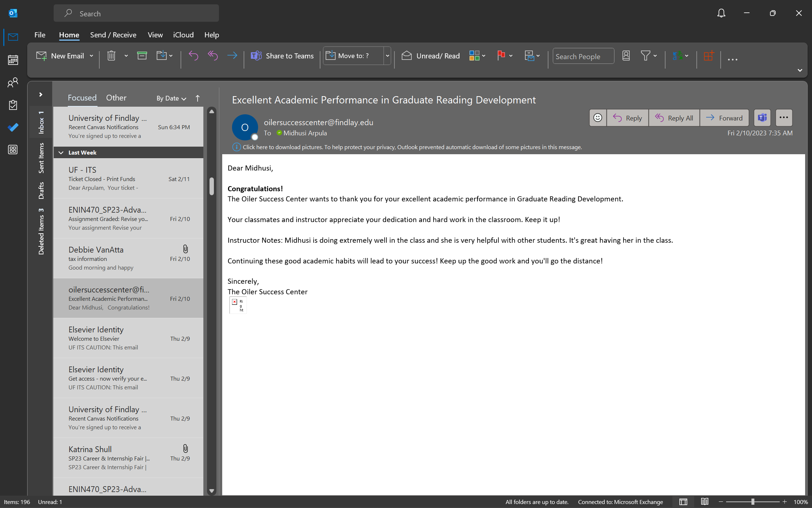Image resolution: width=812 pixels, height=508 pixels.
Task: Toggle Unread/ Read status
Action: coord(431,56)
